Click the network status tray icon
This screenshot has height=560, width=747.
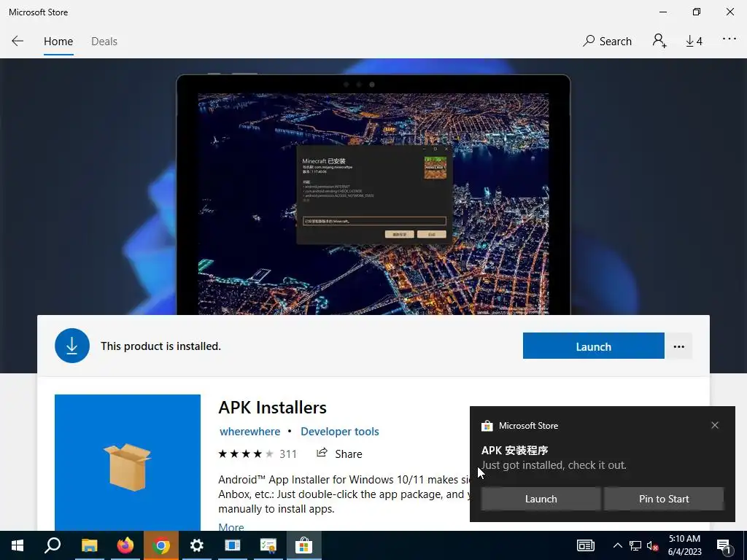(x=635, y=545)
